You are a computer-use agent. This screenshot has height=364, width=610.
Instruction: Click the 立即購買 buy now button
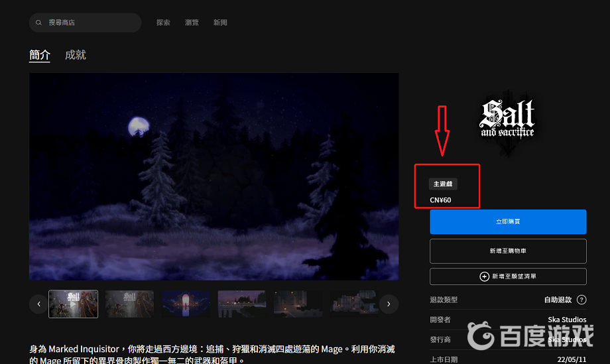508,221
